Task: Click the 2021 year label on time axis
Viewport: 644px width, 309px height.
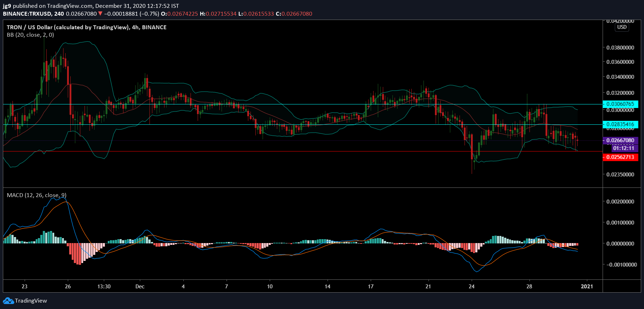Action: [587, 287]
